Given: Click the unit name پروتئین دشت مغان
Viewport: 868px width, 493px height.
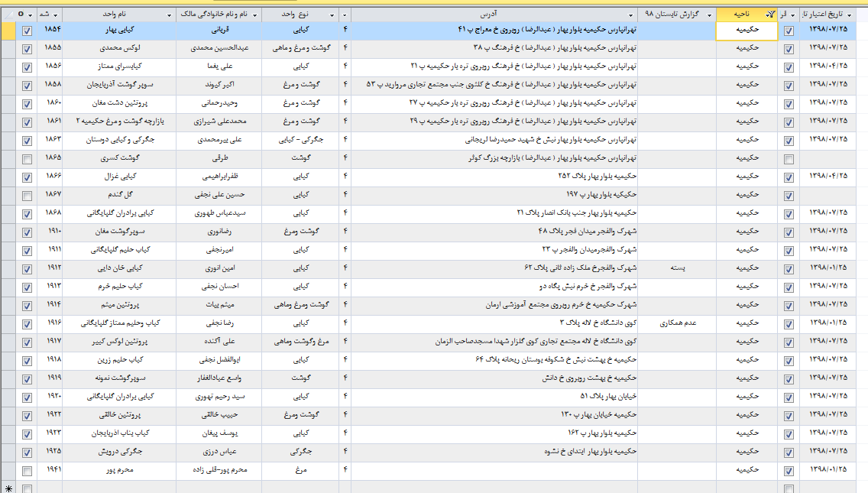Looking at the screenshot, I should (x=119, y=103).
